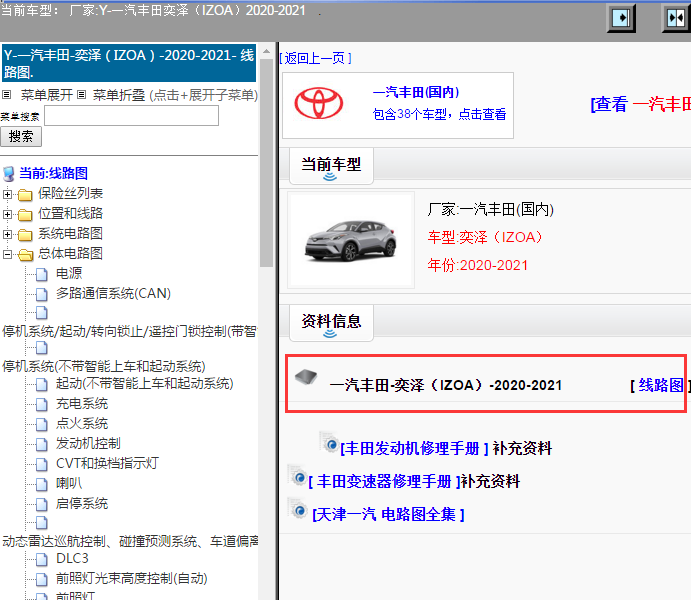Click the 保险丝列表 folder icon
Viewport: 691px width, 600px height.
click(25, 194)
